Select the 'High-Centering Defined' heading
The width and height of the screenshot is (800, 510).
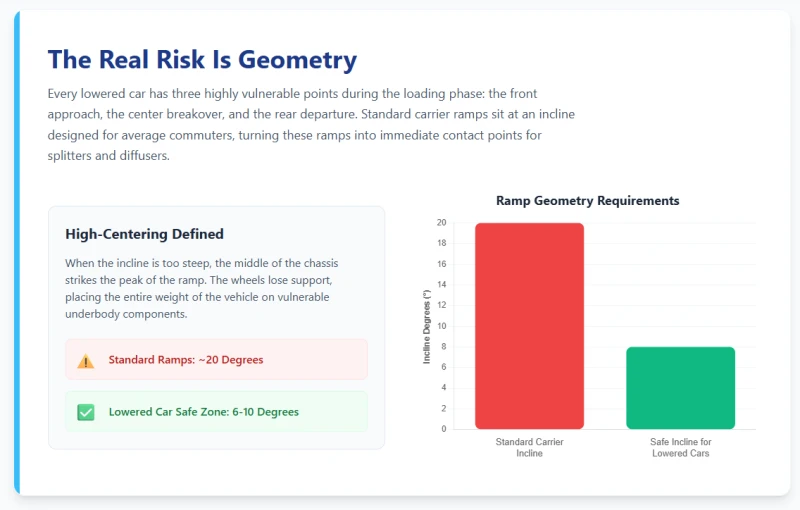[144, 234]
